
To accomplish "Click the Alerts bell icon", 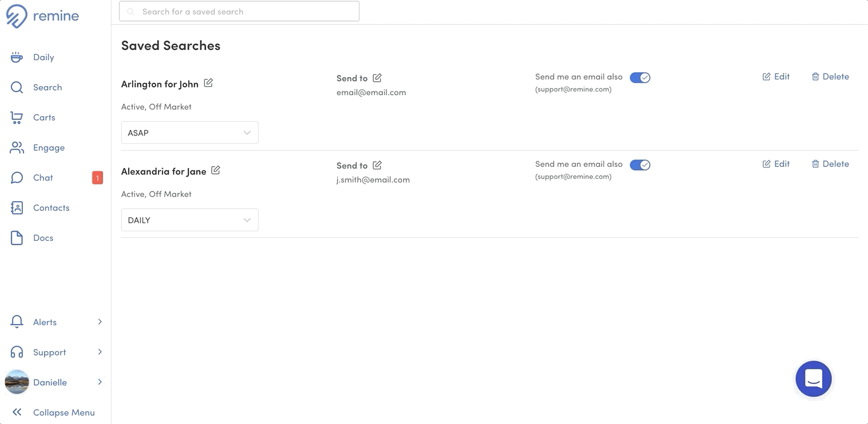I will [x=17, y=322].
